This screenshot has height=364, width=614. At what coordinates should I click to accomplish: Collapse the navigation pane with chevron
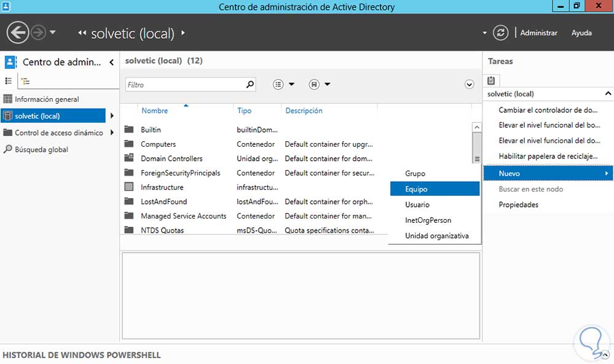(111, 62)
